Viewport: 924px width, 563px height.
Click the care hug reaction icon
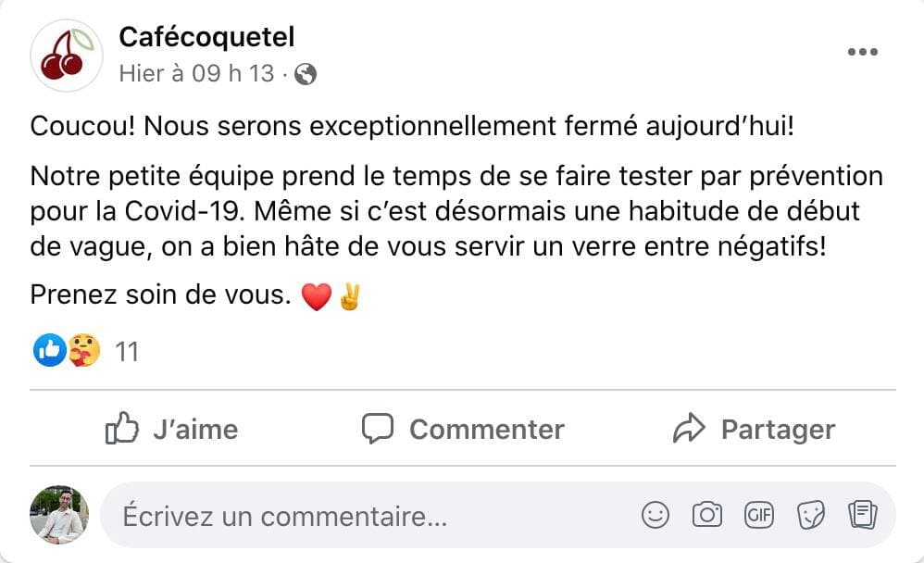coord(84,350)
